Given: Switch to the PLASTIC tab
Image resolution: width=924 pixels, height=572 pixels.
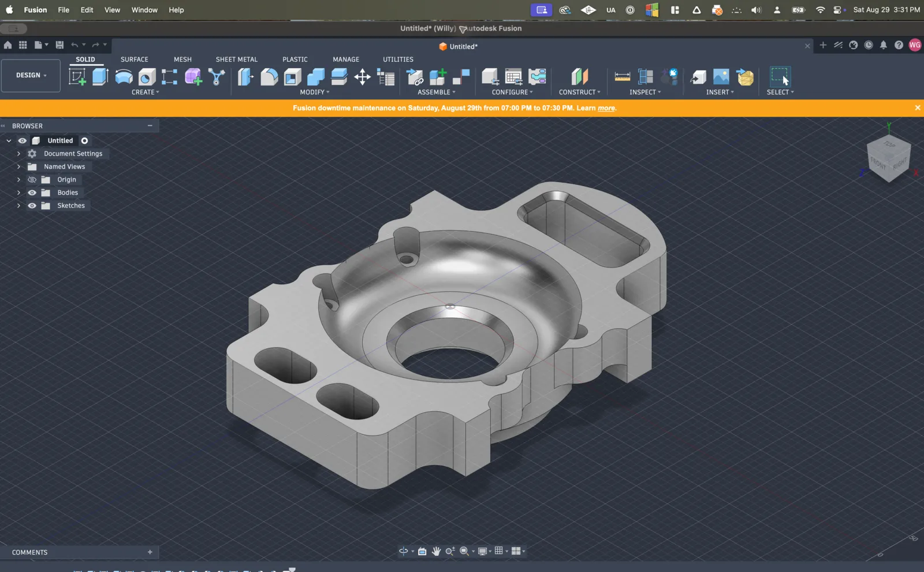Looking at the screenshot, I should (x=295, y=59).
